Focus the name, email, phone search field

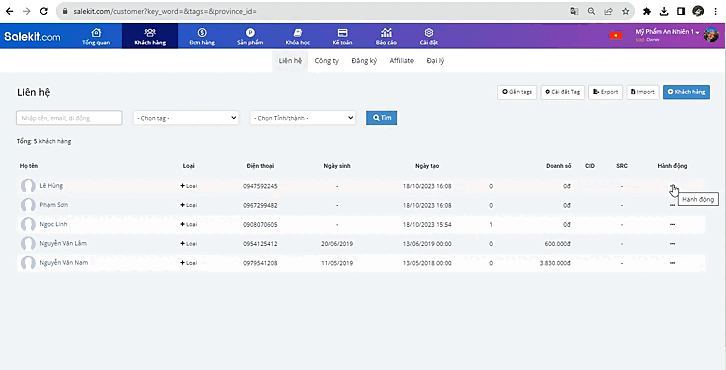[x=69, y=118]
